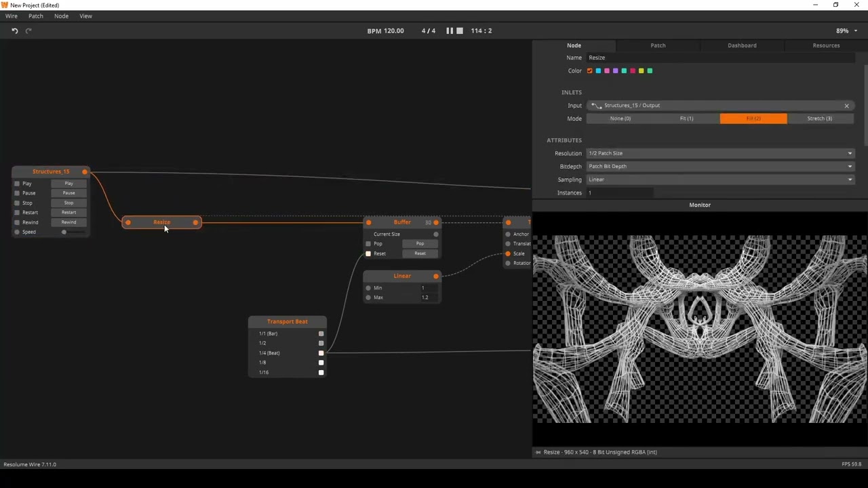Select Stretch (3) resize mode

[x=820, y=119]
